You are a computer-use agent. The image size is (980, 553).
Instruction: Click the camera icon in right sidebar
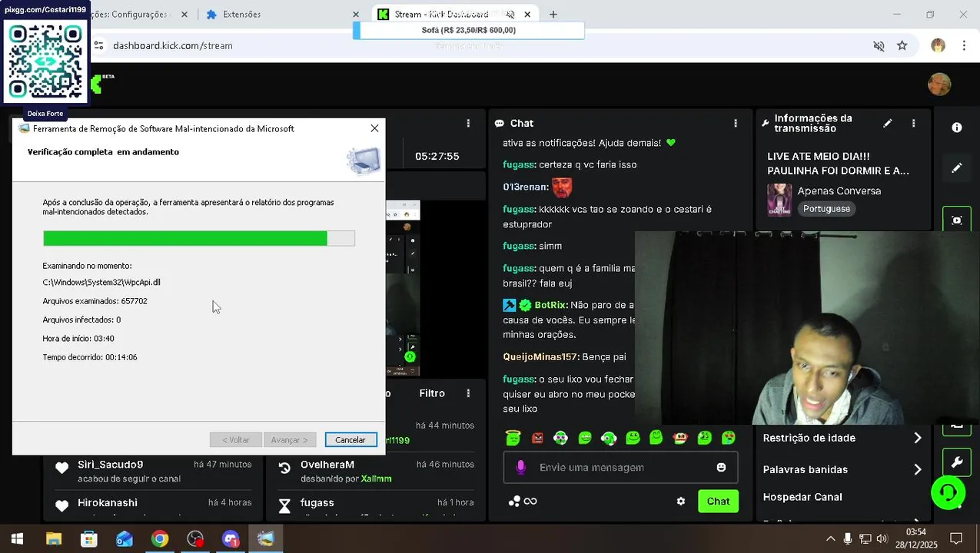coord(957,220)
